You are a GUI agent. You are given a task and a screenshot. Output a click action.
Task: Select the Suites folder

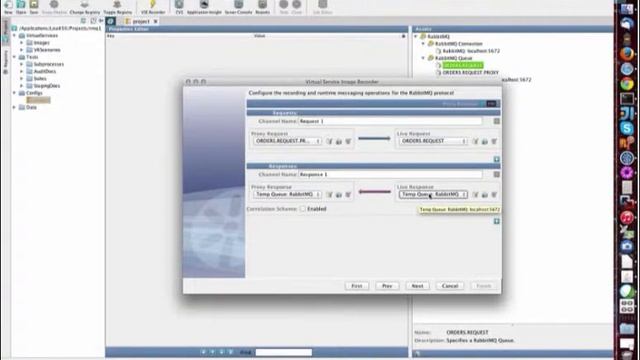(x=40, y=78)
